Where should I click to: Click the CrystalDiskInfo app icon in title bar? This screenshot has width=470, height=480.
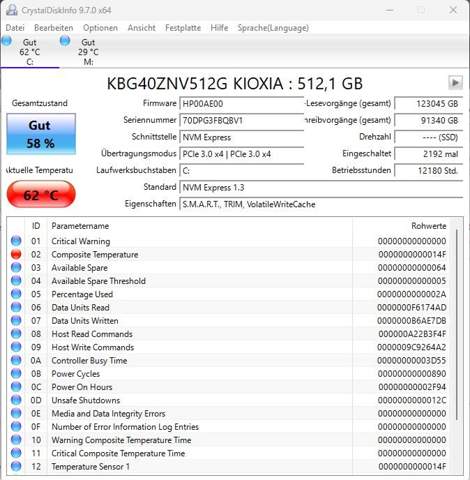click(x=12, y=10)
